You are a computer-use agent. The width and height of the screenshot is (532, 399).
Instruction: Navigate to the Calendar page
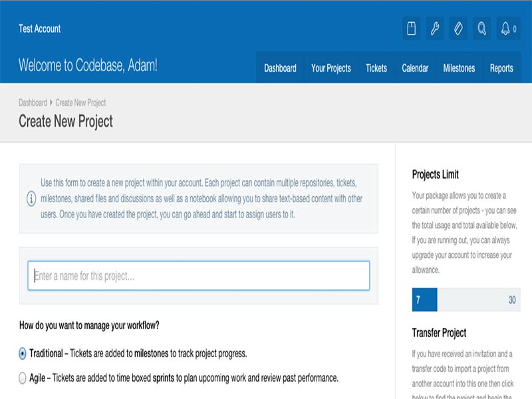tap(414, 68)
